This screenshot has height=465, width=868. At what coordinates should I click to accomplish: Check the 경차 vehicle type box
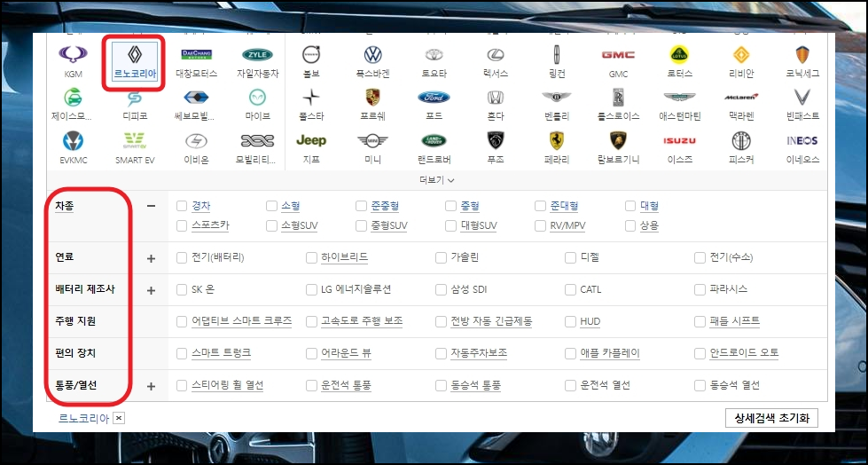(x=182, y=206)
